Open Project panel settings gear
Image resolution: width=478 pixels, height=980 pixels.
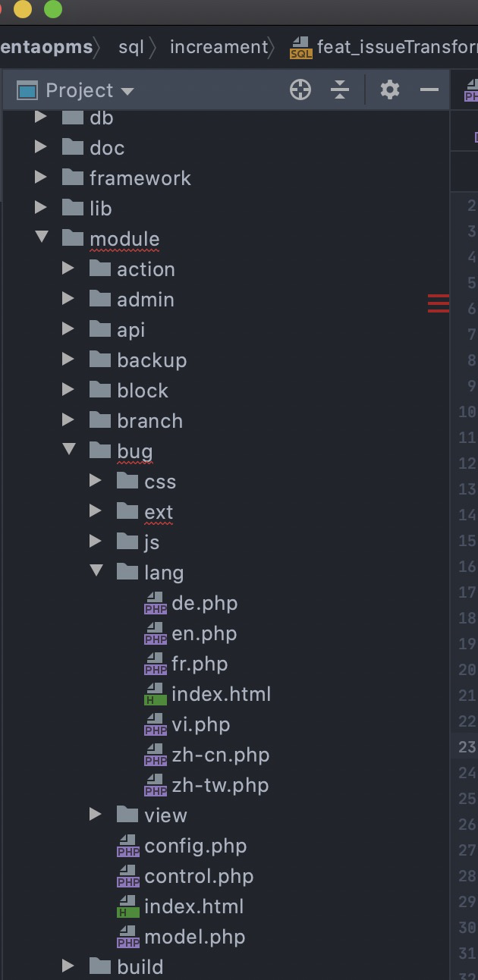point(389,90)
